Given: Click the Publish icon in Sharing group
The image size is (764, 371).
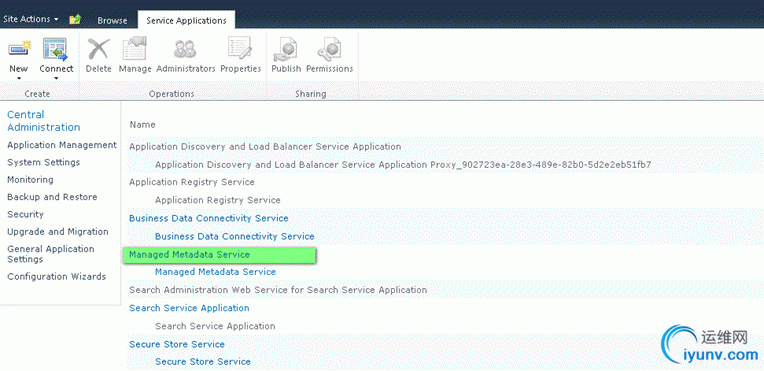Looking at the screenshot, I should tap(286, 50).
